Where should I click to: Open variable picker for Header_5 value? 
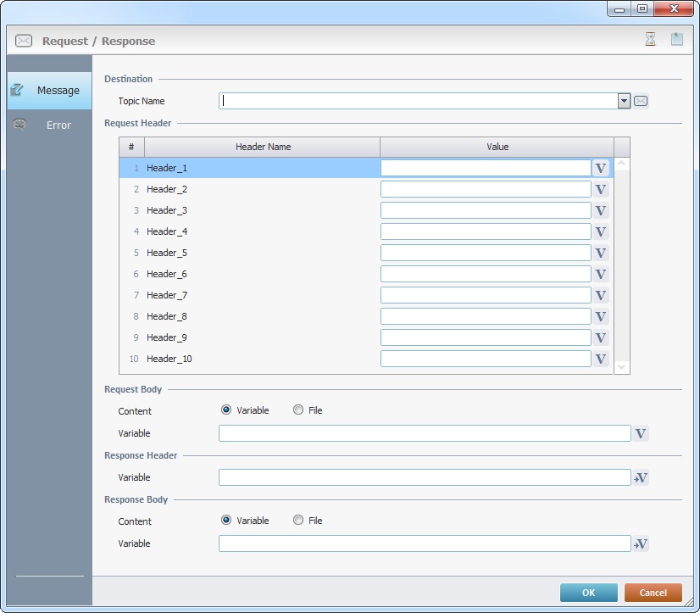pos(601,253)
